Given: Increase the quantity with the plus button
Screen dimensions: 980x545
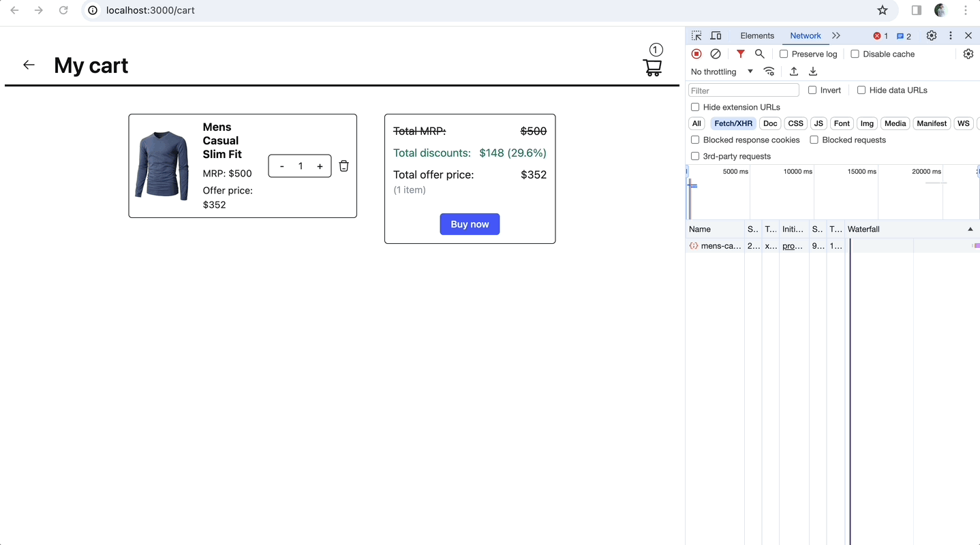Looking at the screenshot, I should pos(320,166).
